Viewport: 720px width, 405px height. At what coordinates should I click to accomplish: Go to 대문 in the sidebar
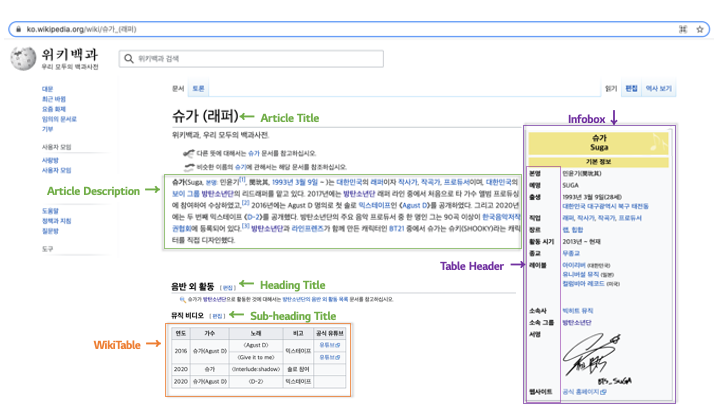pos(47,89)
